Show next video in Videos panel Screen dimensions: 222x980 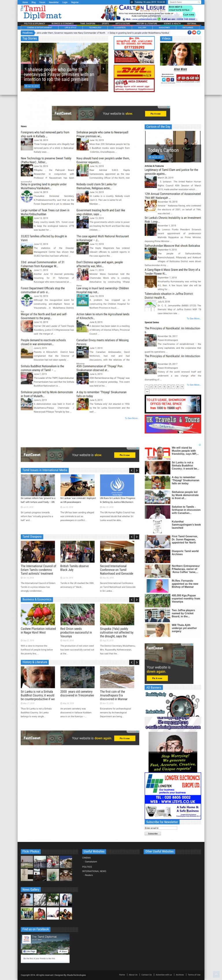[196, 59]
